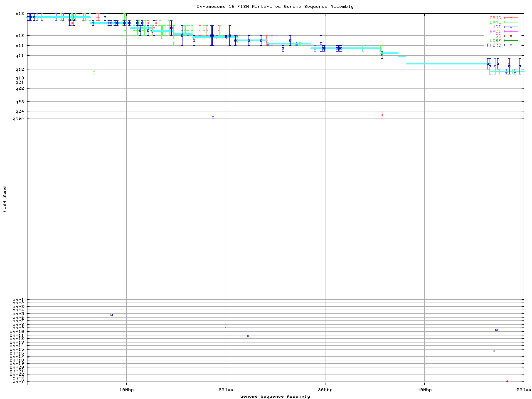Select the isolated green marker just below q12

click(x=94, y=72)
